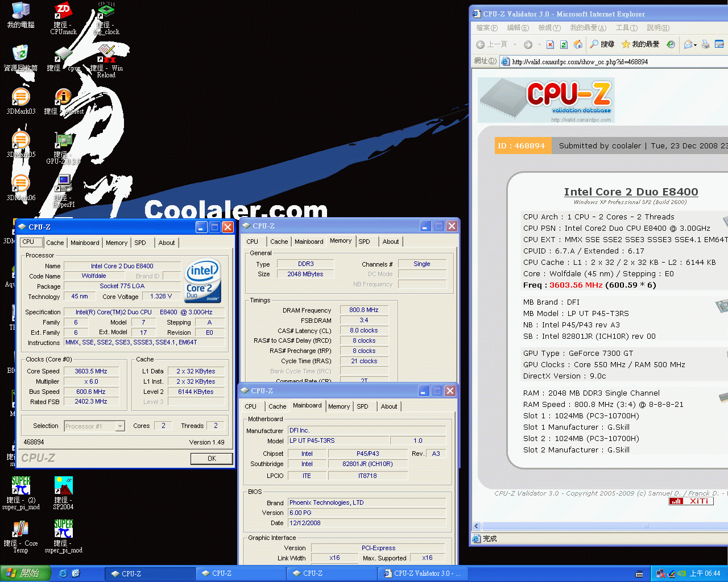Click the IE Forward arrow button
728x582 pixels.
point(528,44)
